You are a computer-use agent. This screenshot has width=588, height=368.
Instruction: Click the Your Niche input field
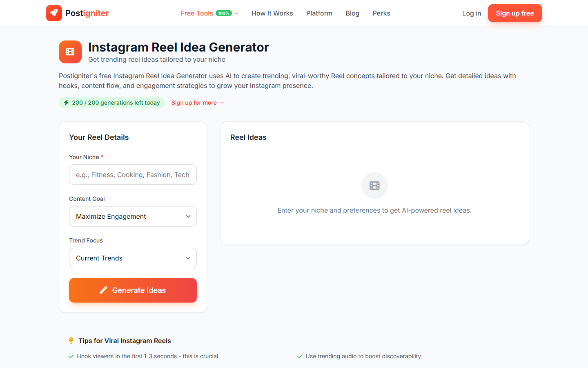132,175
